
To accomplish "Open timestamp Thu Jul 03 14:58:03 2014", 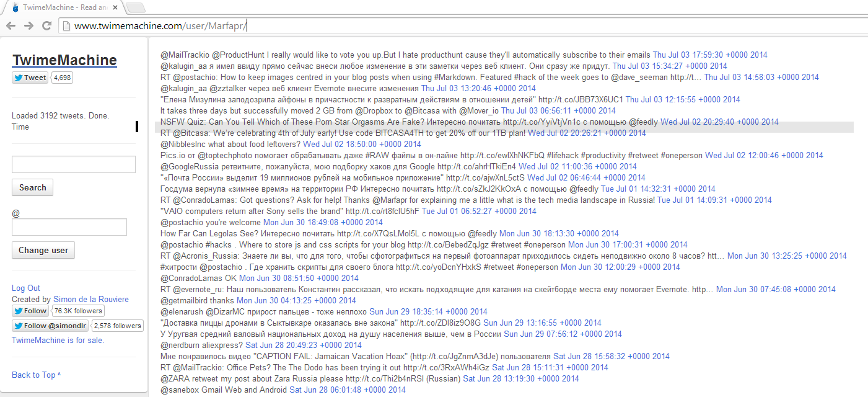I will tap(761, 77).
